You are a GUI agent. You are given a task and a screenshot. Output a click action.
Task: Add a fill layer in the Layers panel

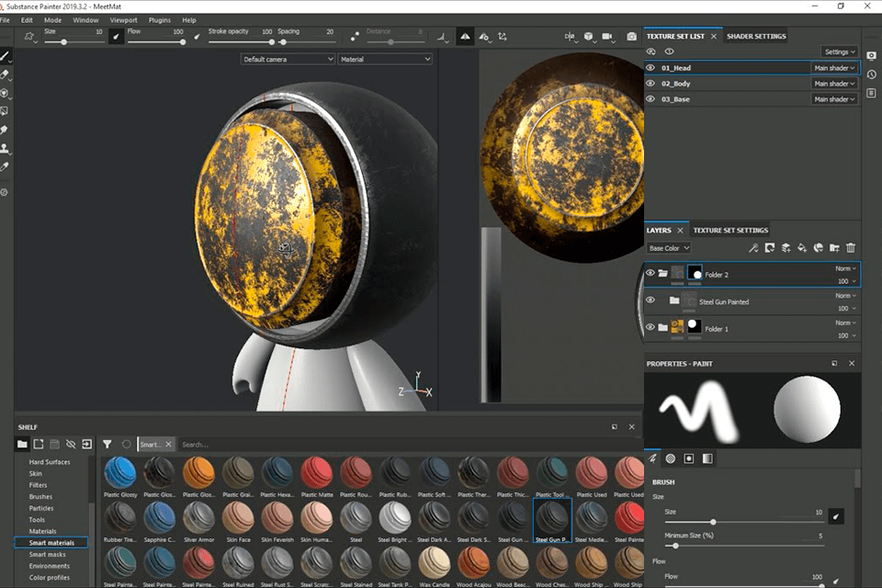coord(802,247)
